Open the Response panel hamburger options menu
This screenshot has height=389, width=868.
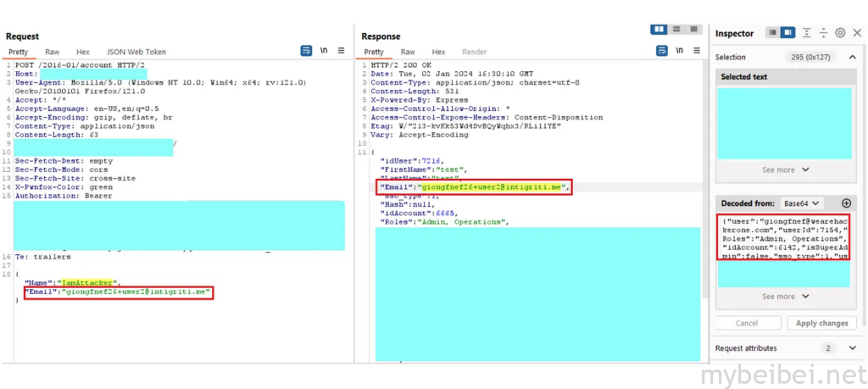[x=697, y=52]
